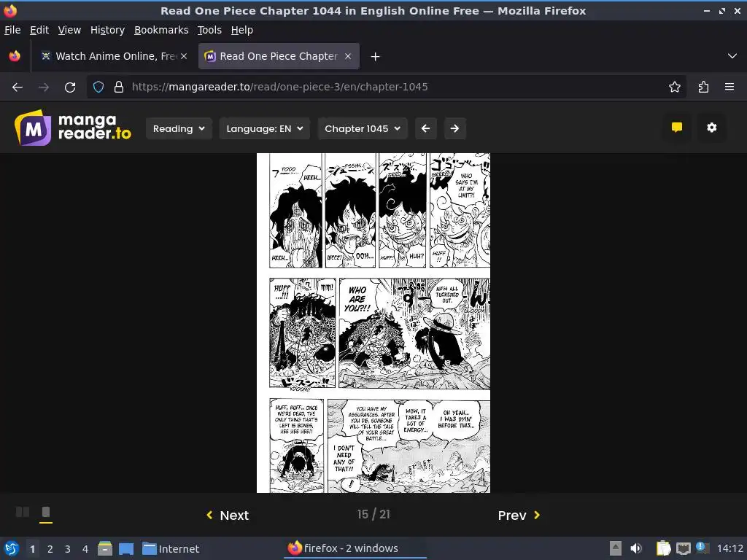Switch to workspace 1
The width and height of the screenshot is (747, 560).
pos(32,549)
